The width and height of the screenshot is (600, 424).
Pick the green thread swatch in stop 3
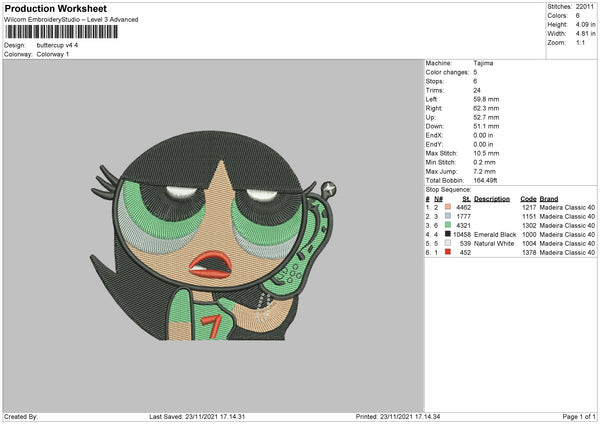coord(446,225)
